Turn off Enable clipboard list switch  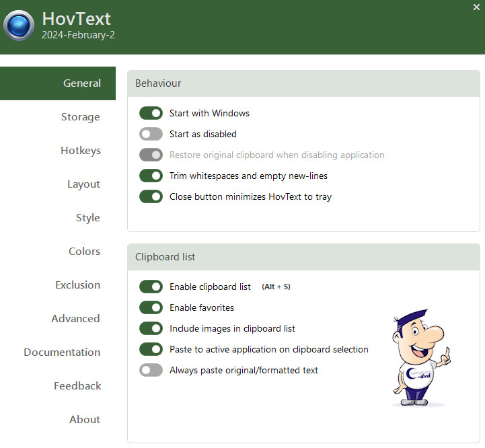(151, 287)
